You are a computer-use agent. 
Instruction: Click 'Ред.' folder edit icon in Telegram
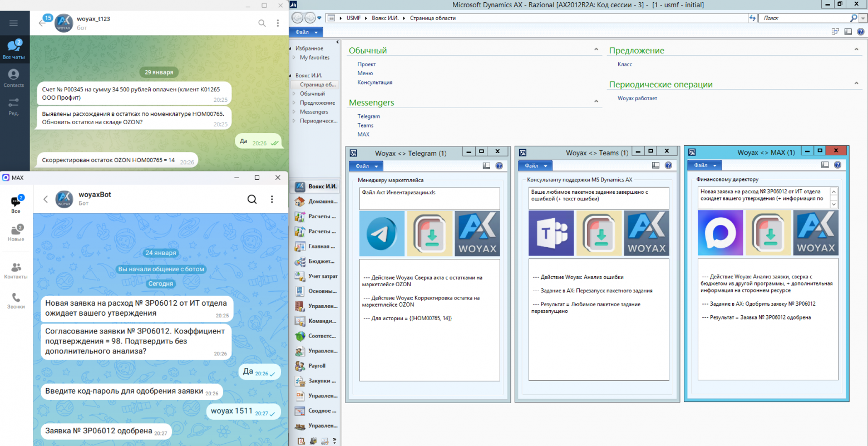pyautogui.click(x=14, y=106)
